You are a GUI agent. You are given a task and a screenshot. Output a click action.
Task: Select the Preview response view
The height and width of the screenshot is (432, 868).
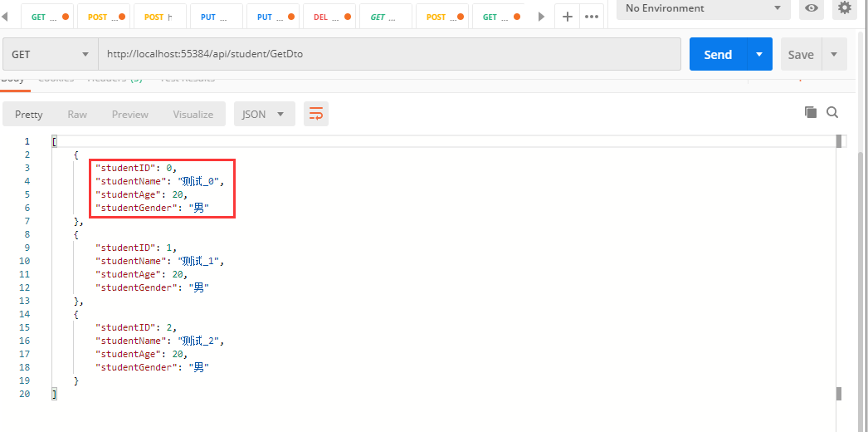point(130,114)
